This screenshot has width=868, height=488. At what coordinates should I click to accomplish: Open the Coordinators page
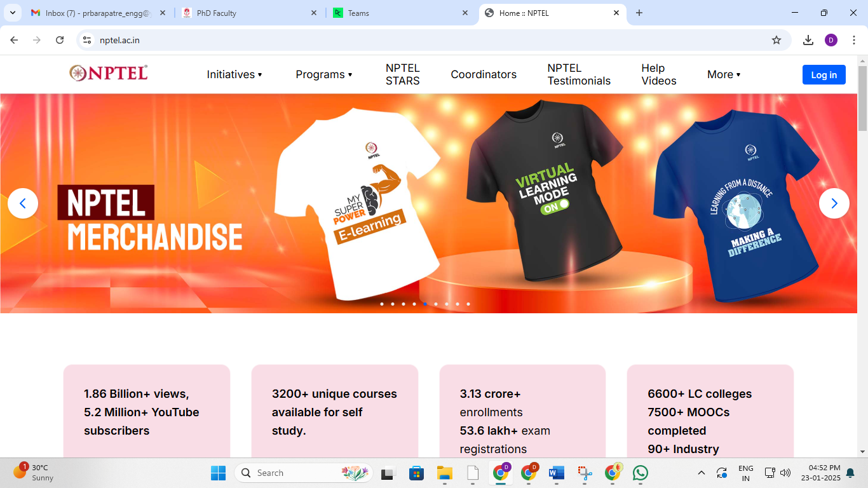484,74
